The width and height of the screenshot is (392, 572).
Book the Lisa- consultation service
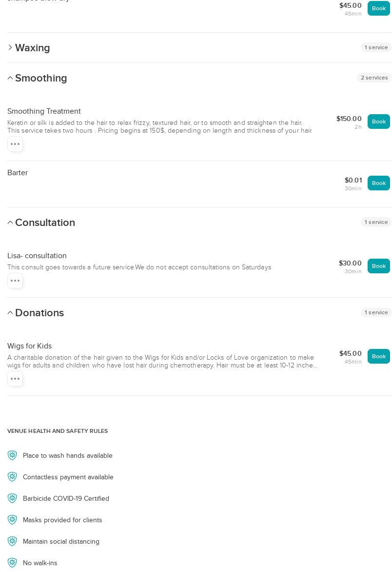[378, 266]
